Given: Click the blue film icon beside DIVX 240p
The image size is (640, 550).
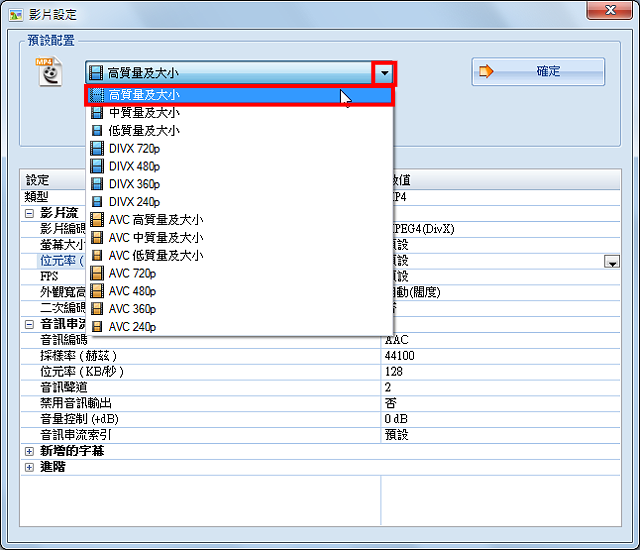Looking at the screenshot, I should [x=97, y=202].
